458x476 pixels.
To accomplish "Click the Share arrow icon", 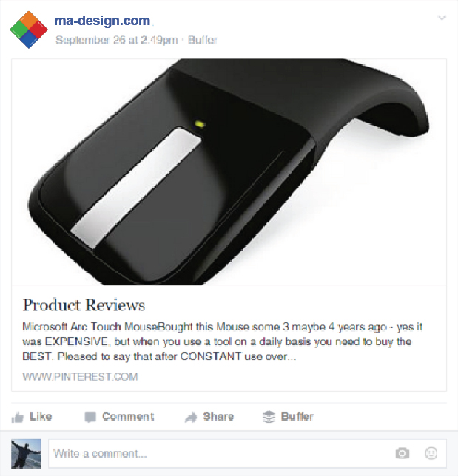I will tap(191, 417).
